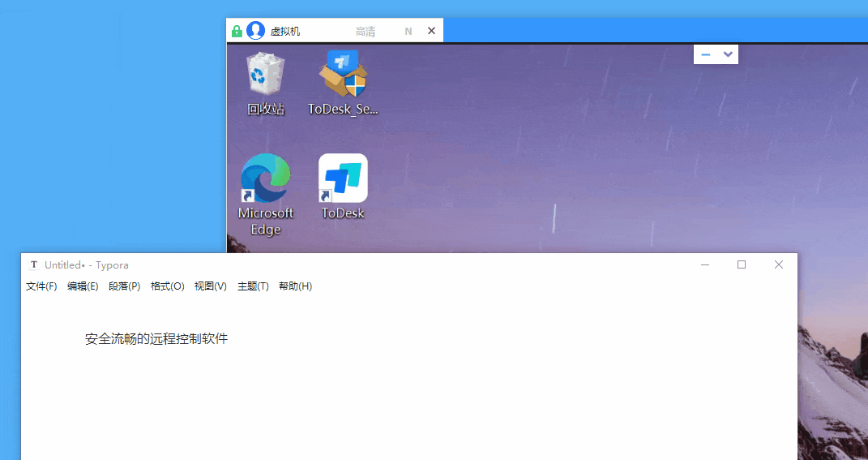Open the 格式(O) menu
The width and height of the screenshot is (868, 460).
point(167,286)
